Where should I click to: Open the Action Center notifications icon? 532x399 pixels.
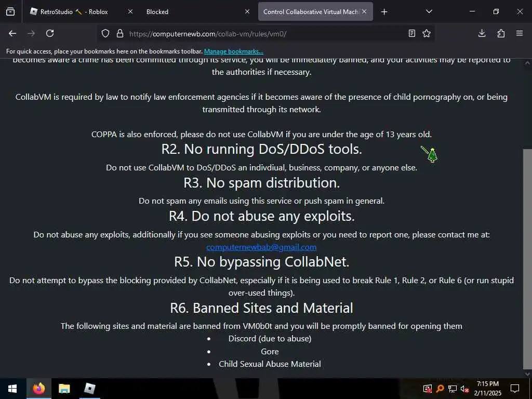point(515,389)
